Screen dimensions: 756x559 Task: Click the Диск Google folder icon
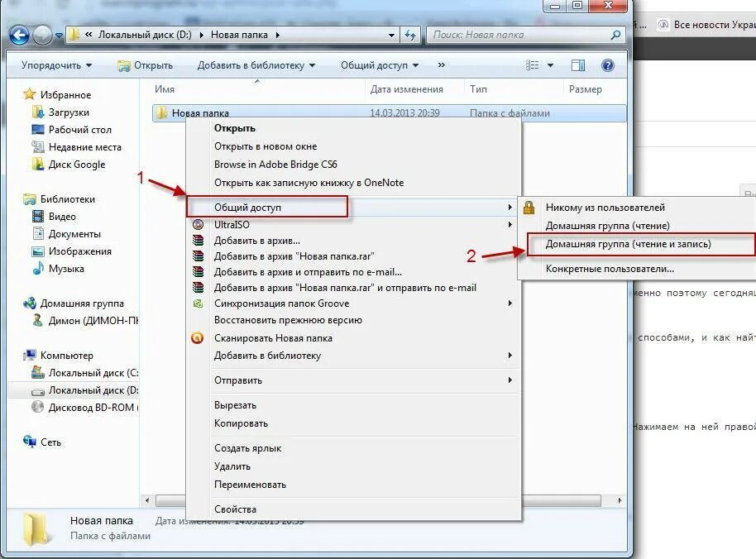click(38, 164)
